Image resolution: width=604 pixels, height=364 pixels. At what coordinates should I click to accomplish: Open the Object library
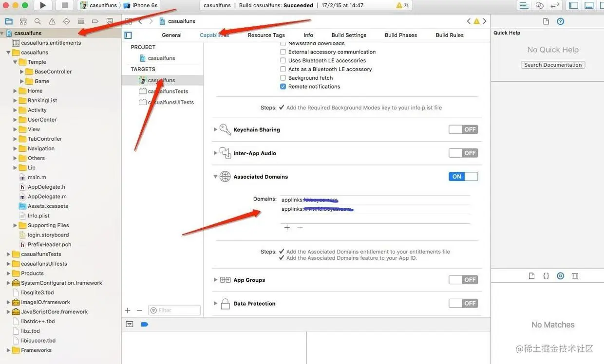[x=561, y=276]
